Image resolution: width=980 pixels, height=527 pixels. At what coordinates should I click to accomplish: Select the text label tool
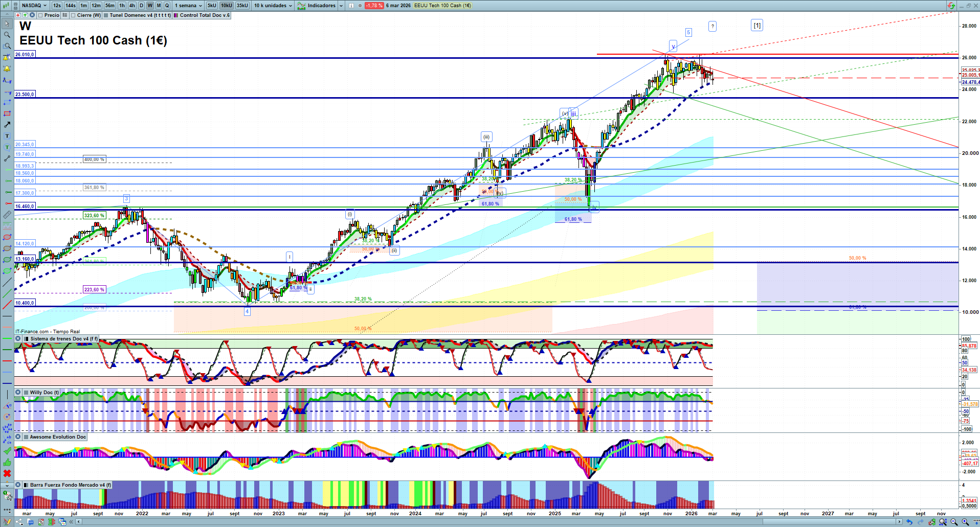[7, 136]
